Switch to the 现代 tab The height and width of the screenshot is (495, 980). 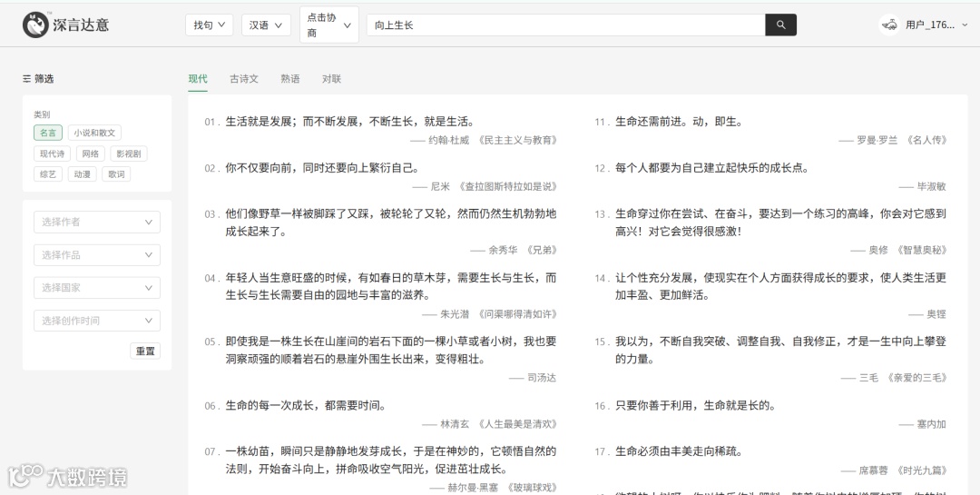coord(198,79)
